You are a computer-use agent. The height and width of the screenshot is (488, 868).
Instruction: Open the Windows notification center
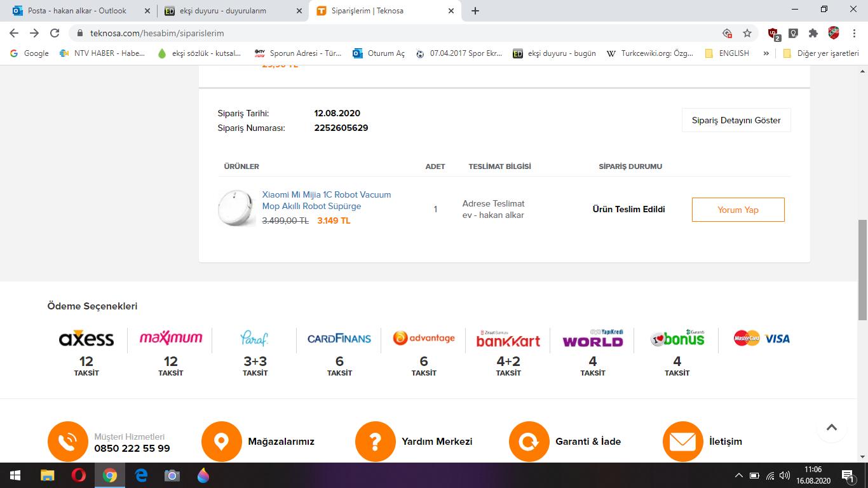848,475
